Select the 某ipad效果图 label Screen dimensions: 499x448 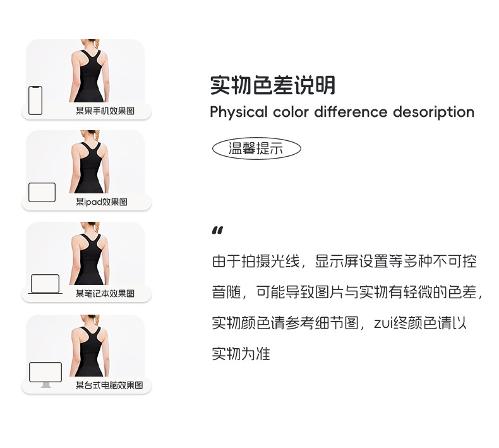[102, 202]
